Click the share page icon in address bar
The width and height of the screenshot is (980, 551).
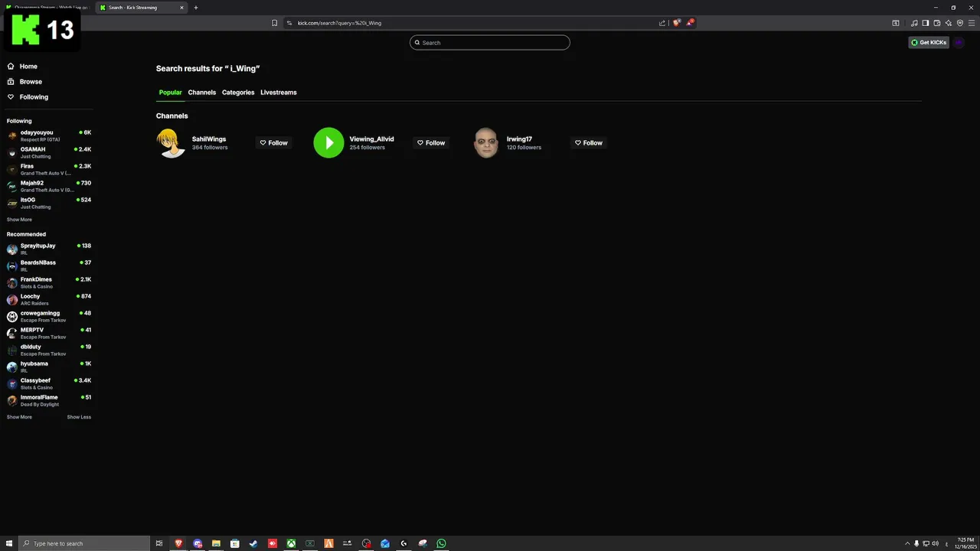point(662,23)
